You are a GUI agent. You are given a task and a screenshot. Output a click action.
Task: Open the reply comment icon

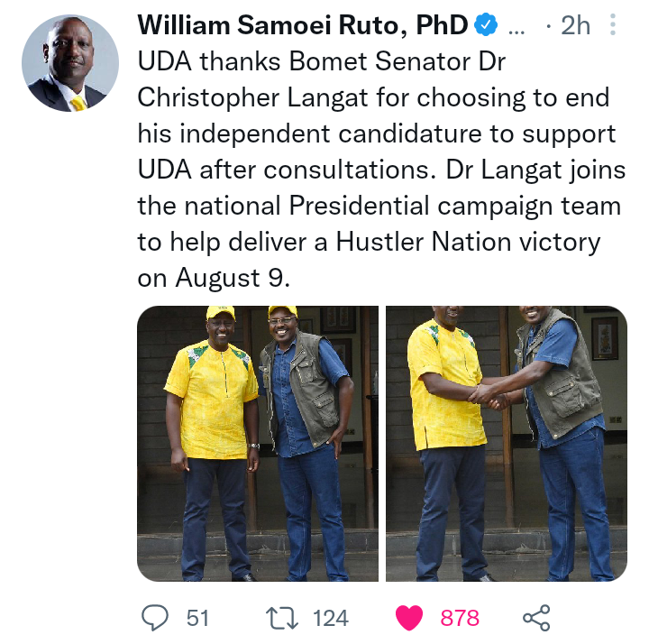click(155, 618)
